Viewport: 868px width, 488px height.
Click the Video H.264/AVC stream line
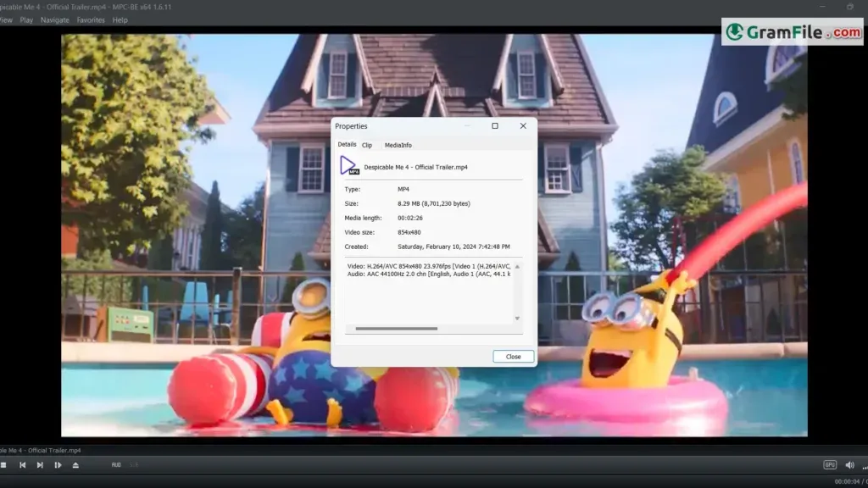coord(429,266)
